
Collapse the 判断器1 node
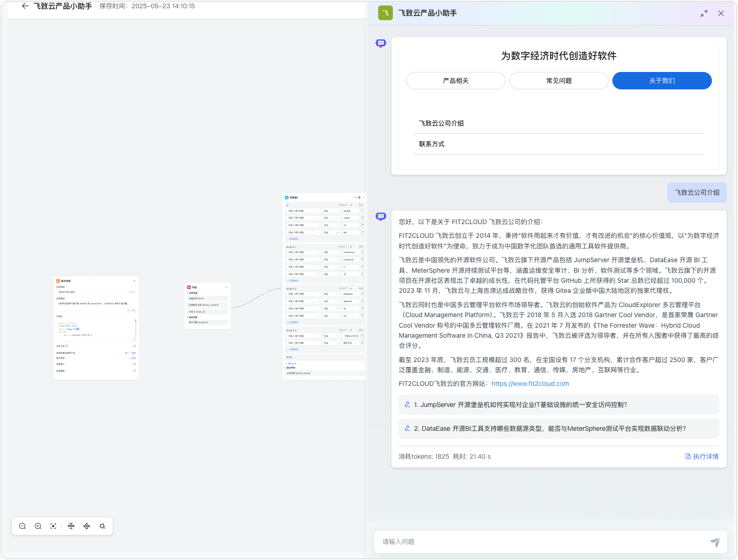click(355, 198)
